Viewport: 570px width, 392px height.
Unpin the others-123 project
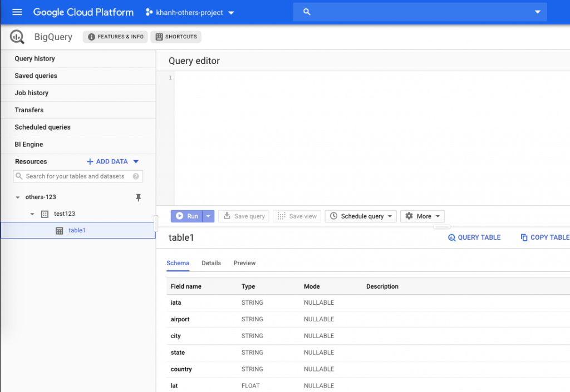[139, 197]
